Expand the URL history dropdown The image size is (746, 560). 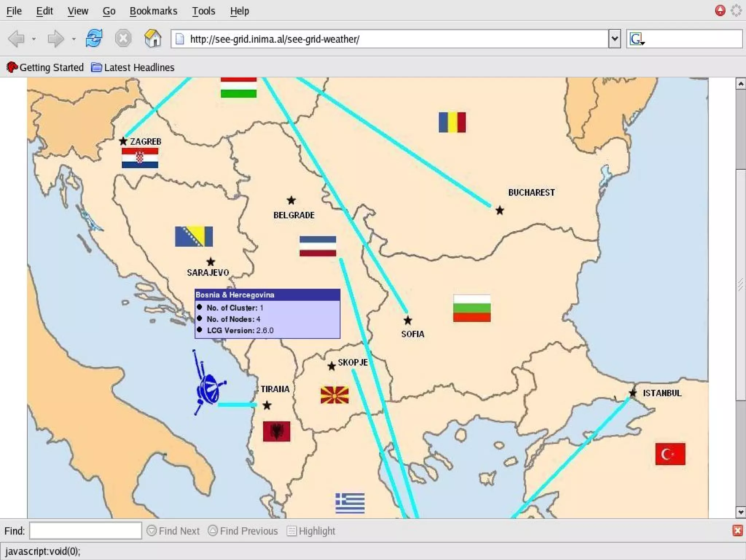click(614, 39)
